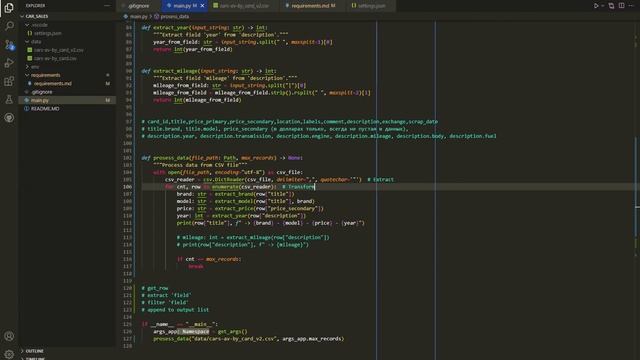Click main.py in the breadcrumb
Image resolution: width=640 pixels, height=360 pixels.
138,16
